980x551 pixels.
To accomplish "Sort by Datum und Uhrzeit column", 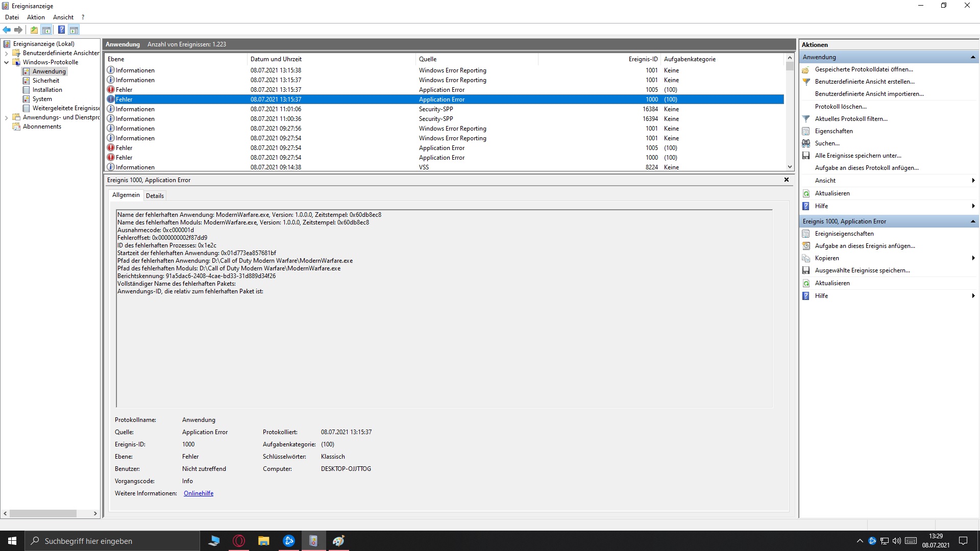I will tap(276, 59).
